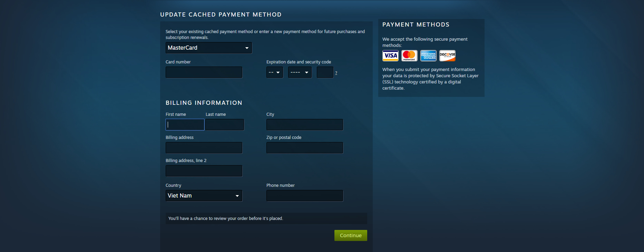Screen dimensions: 644x252
Task: Select the Zip or postal code field
Action: (x=305, y=148)
